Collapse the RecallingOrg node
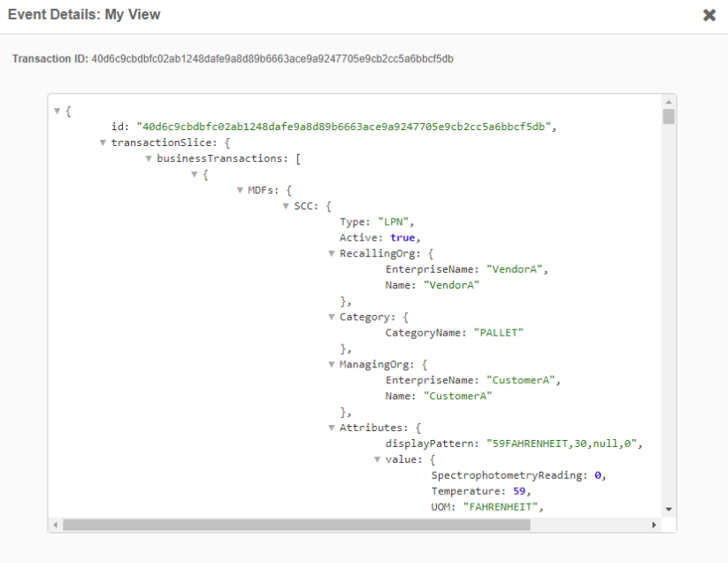This screenshot has width=728, height=563. [332, 254]
